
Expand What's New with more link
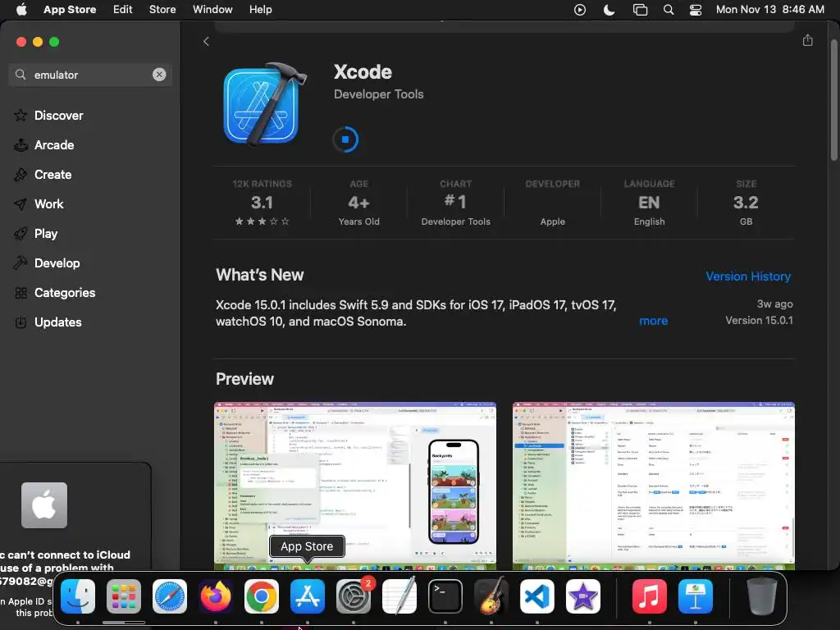653,321
